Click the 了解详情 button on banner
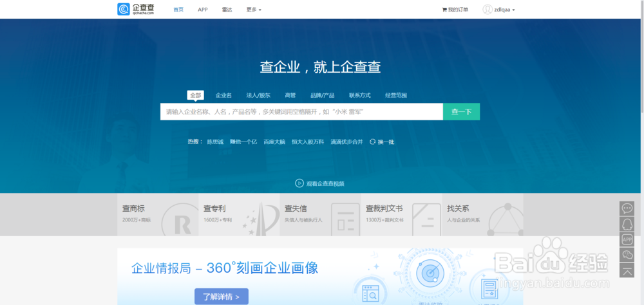644x305 pixels. click(x=222, y=296)
